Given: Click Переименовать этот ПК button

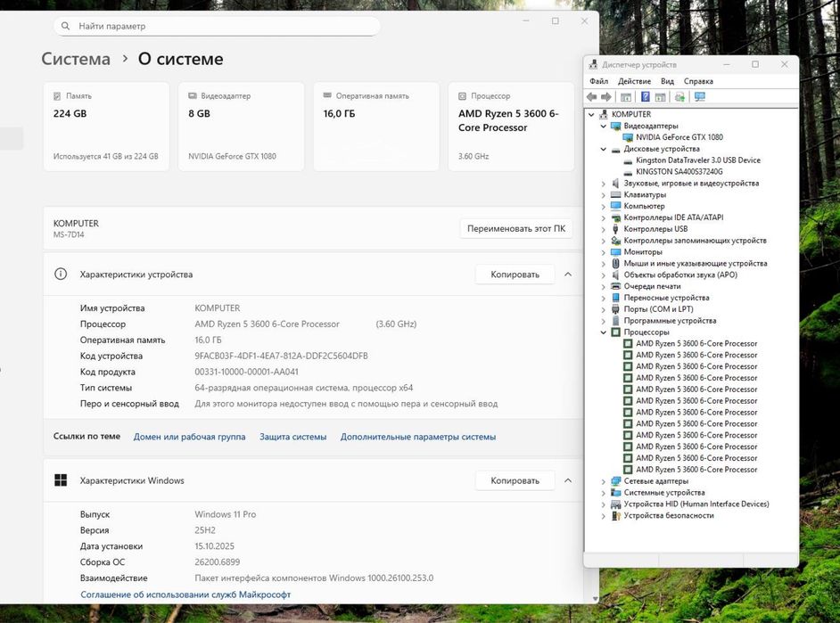Looking at the screenshot, I should (516, 228).
